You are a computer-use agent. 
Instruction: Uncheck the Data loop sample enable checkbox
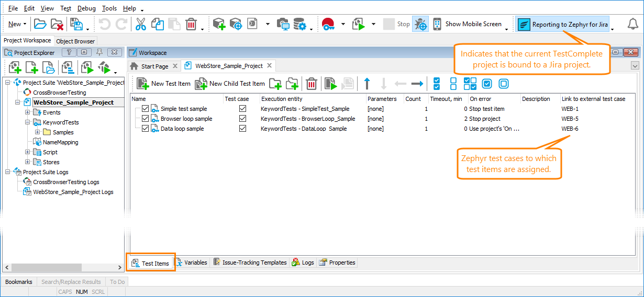(x=146, y=129)
